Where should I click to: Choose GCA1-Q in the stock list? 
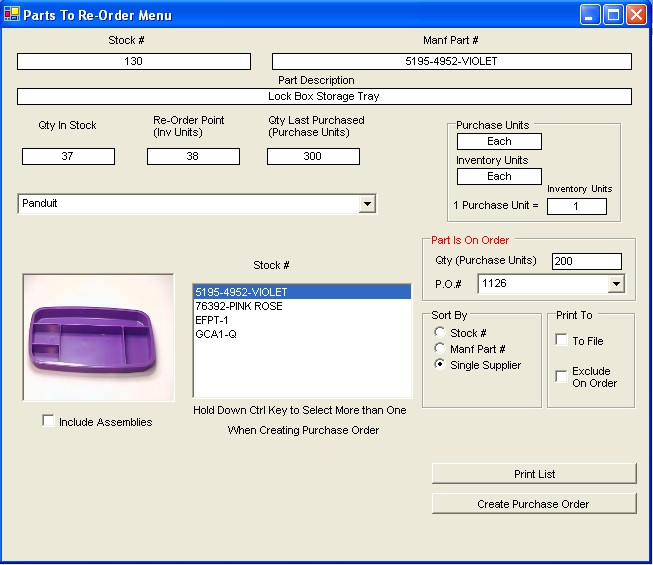point(302,334)
